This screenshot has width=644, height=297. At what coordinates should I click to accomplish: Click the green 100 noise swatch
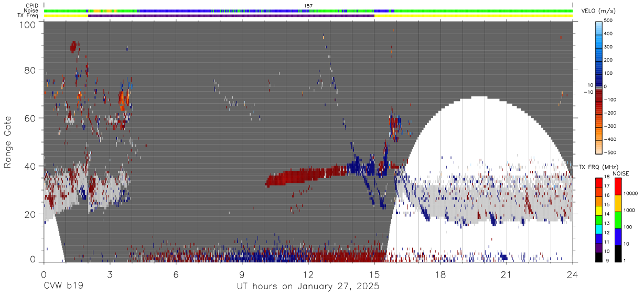coord(618,220)
